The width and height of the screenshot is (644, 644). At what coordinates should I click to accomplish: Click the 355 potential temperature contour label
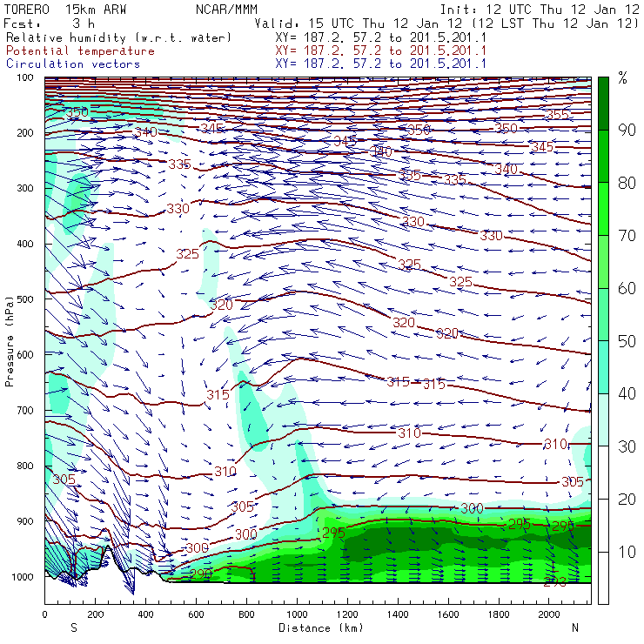(x=557, y=115)
